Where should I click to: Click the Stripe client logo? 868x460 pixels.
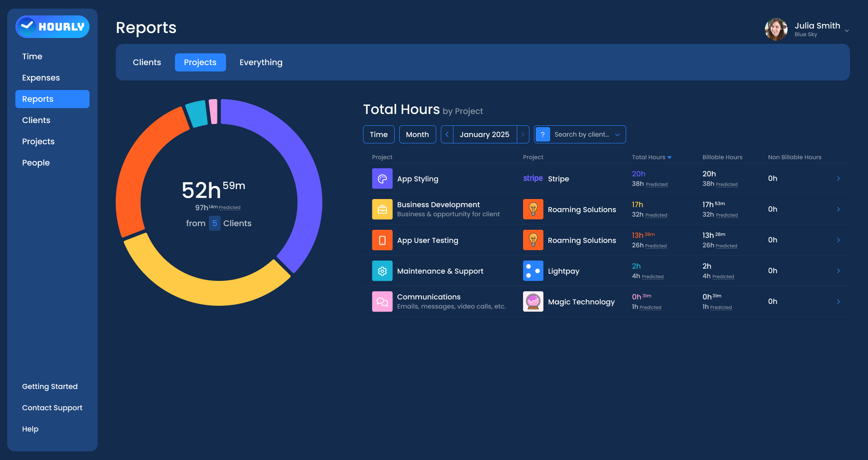pyautogui.click(x=533, y=179)
